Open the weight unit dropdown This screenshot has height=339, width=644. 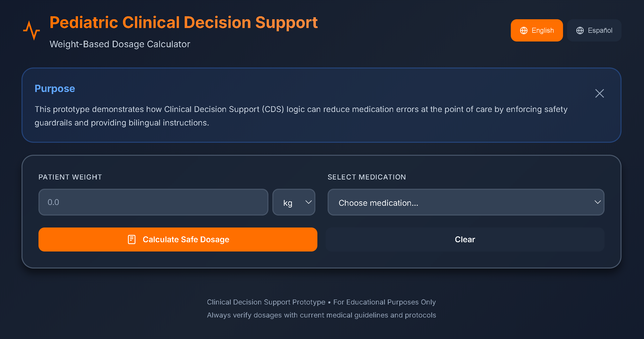pyautogui.click(x=294, y=202)
